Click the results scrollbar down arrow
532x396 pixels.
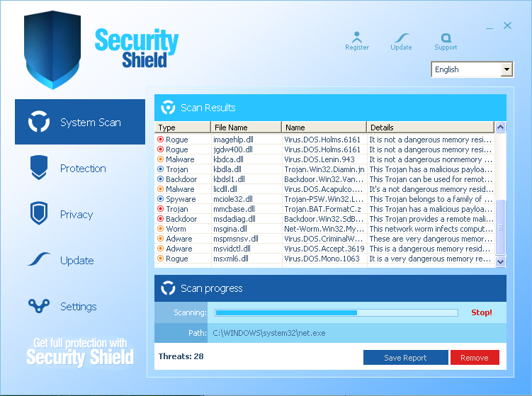point(500,261)
